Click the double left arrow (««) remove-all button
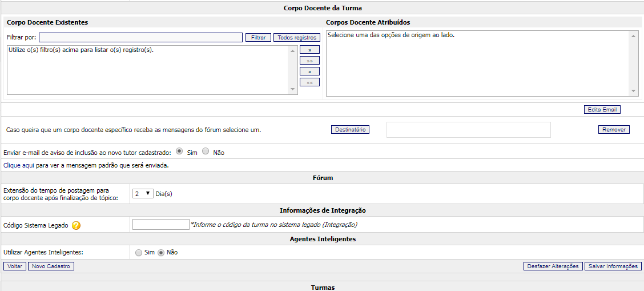 point(309,82)
